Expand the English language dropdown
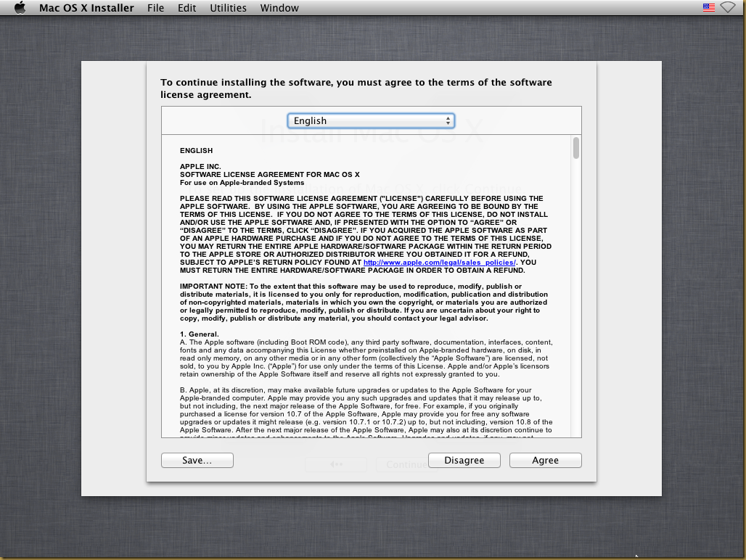 [x=371, y=120]
